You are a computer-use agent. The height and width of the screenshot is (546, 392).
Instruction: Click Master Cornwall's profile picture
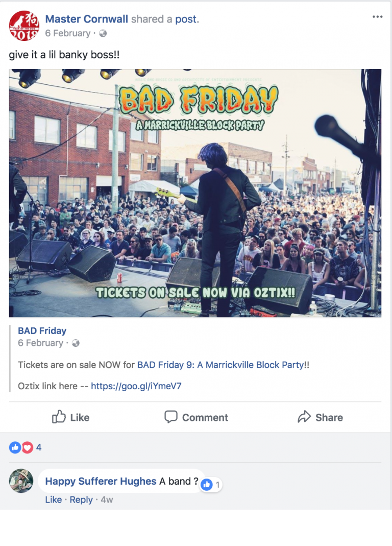click(24, 26)
